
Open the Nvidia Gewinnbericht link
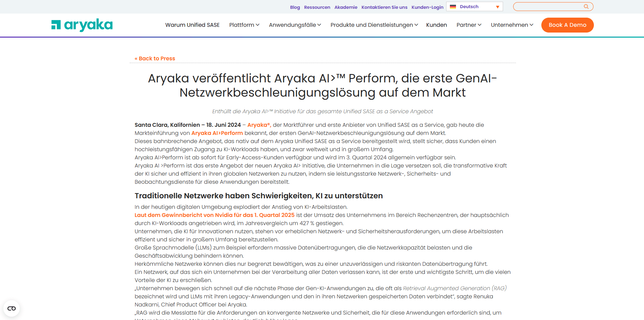coord(214,215)
